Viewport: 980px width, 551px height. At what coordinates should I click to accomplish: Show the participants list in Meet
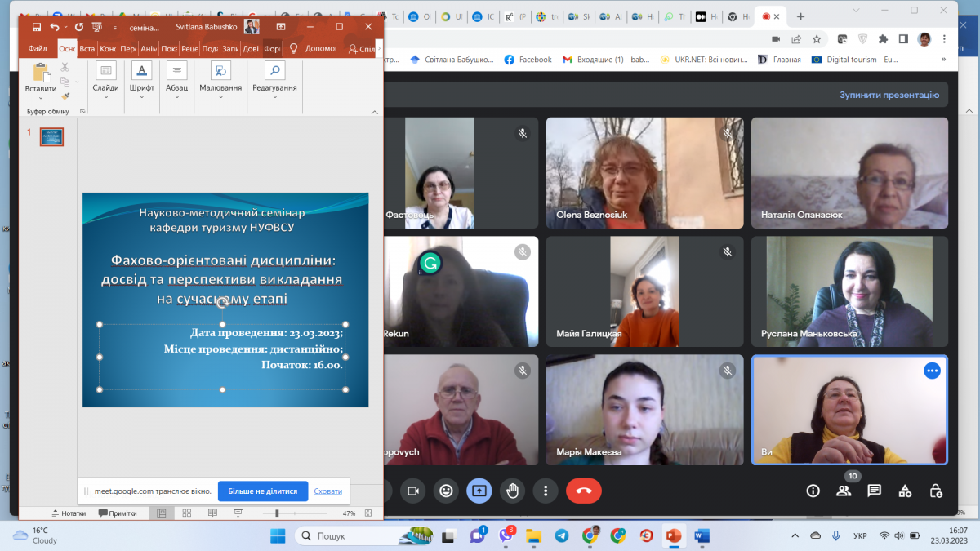pos(844,491)
